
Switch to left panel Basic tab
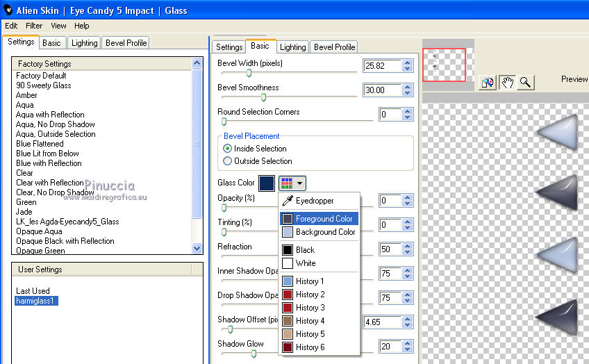(x=51, y=43)
